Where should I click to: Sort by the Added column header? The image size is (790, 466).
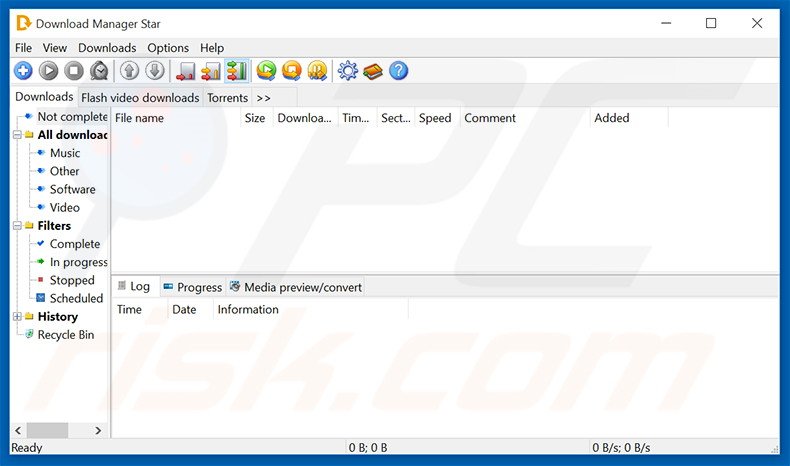[629, 118]
